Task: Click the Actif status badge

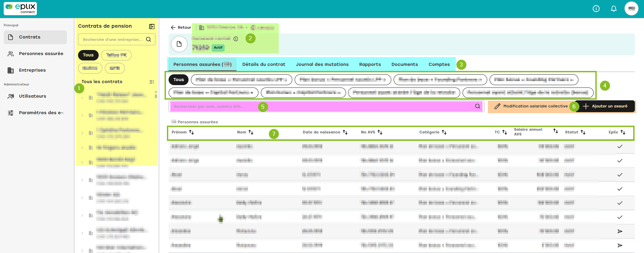Action: click(x=218, y=48)
